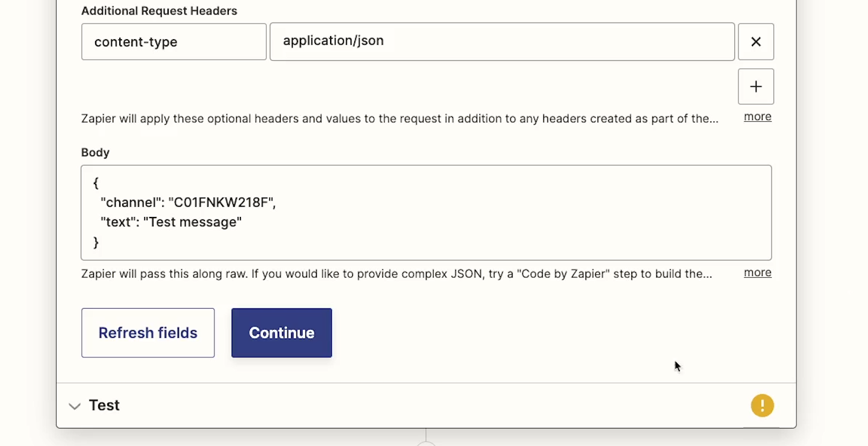This screenshot has height=446, width=868.
Task: Click the optional headers help text
Action: (x=399, y=119)
